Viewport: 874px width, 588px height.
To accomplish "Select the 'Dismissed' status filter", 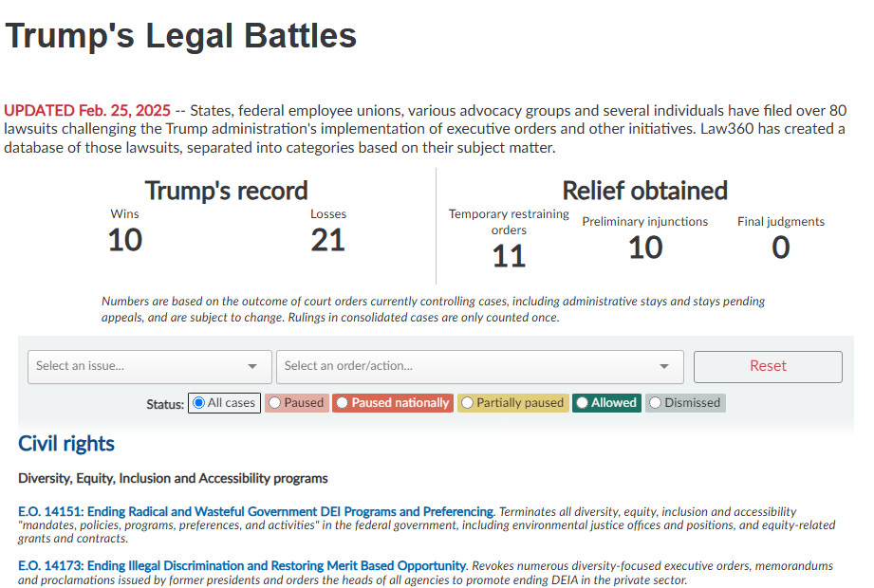I will [685, 402].
